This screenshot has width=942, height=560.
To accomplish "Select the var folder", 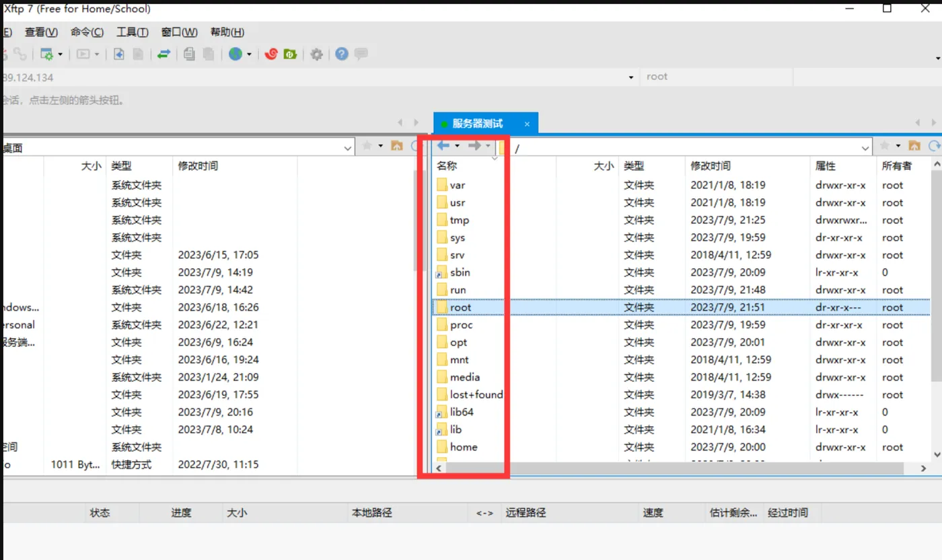I will pyautogui.click(x=458, y=185).
